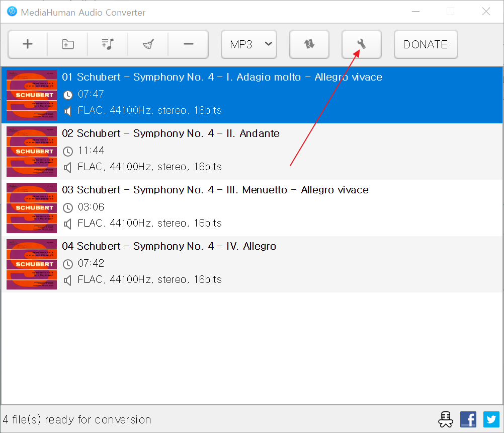The height and width of the screenshot is (433, 504).
Task: Minimize the Audio Converter window
Action: [416, 12]
